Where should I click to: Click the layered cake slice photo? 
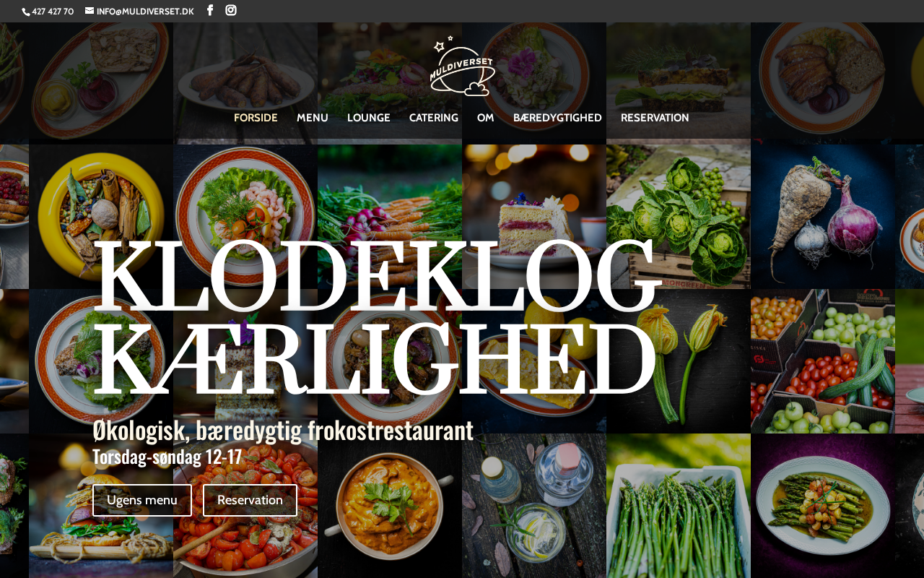(x=534, y=217)
